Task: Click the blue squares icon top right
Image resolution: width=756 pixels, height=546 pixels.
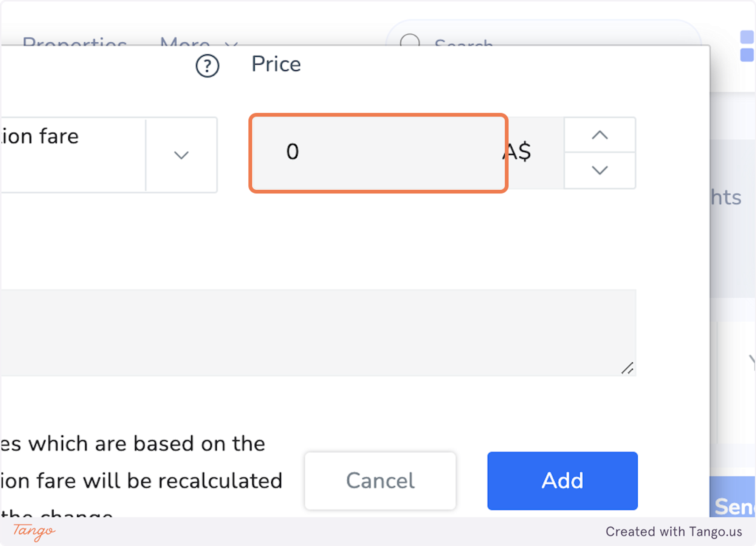Action: pos(747,46)
